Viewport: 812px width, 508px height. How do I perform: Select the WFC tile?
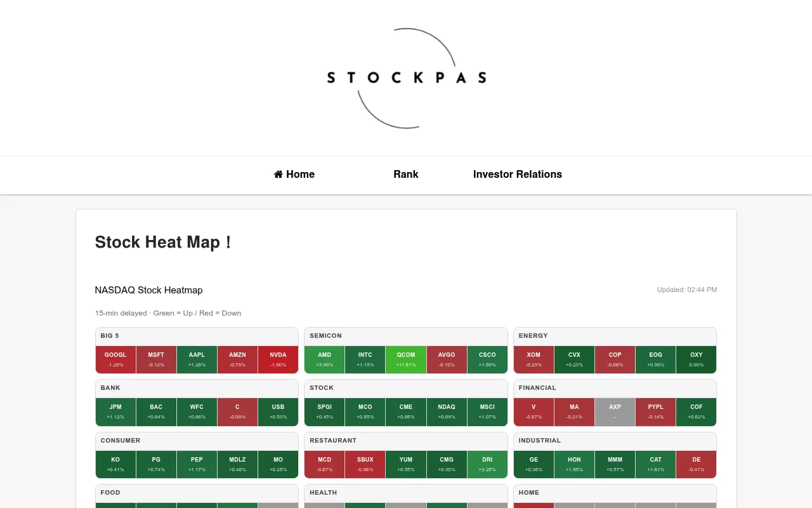click(197, 411)
